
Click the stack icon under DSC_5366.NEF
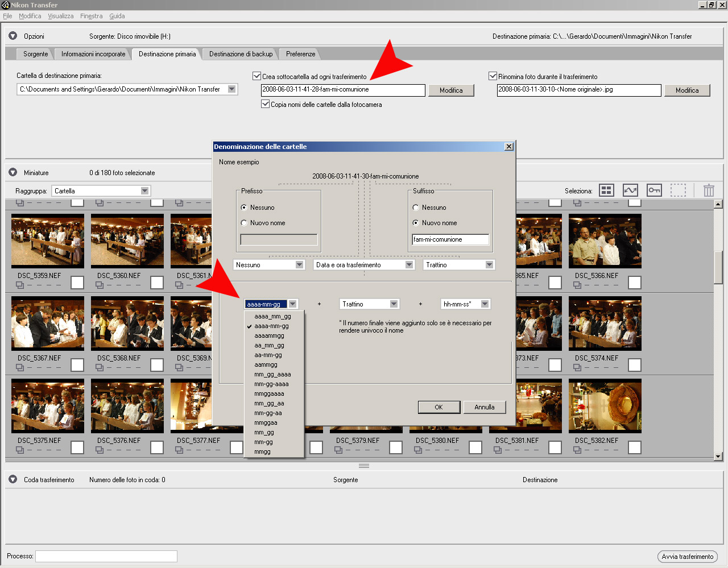pos(577,285)
